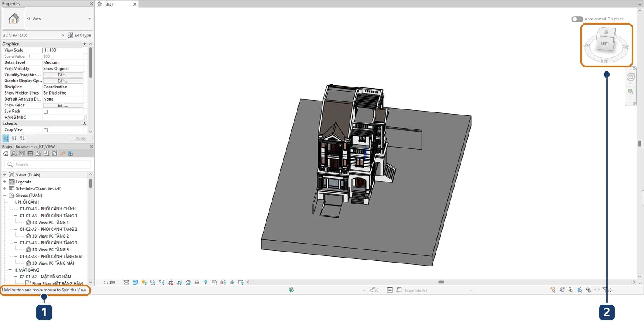Click Edit button for Show Grids
Image resolution: width=644 pixels, height=322 pixels.
click(63, 105)
